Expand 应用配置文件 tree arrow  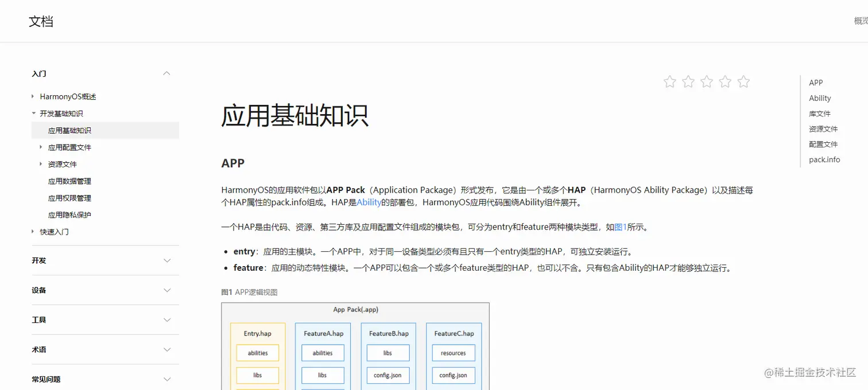coord(41,147)
